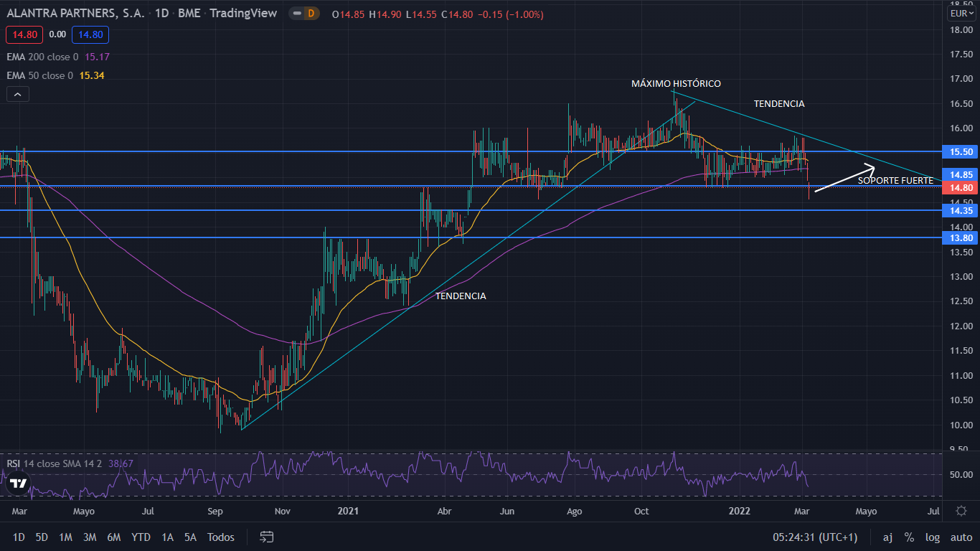
Task: Toggle logarithmic scale with log
Action: 933,537
